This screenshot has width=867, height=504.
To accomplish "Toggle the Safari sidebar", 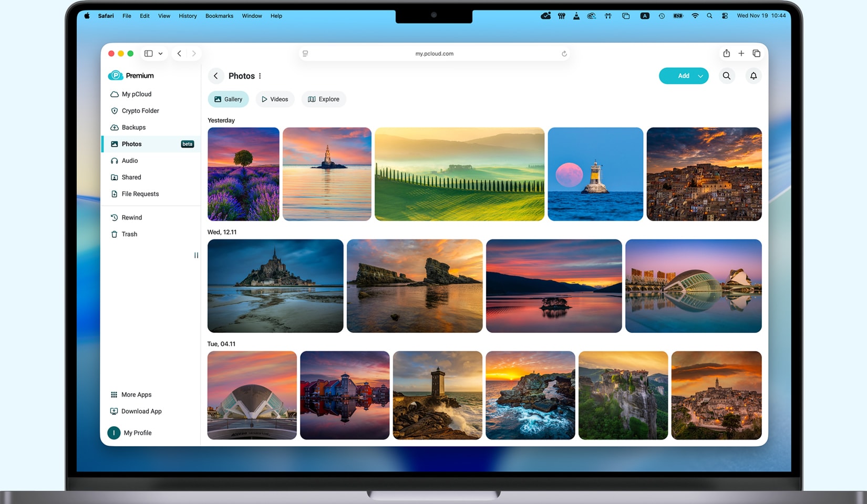I will point(149,54).
